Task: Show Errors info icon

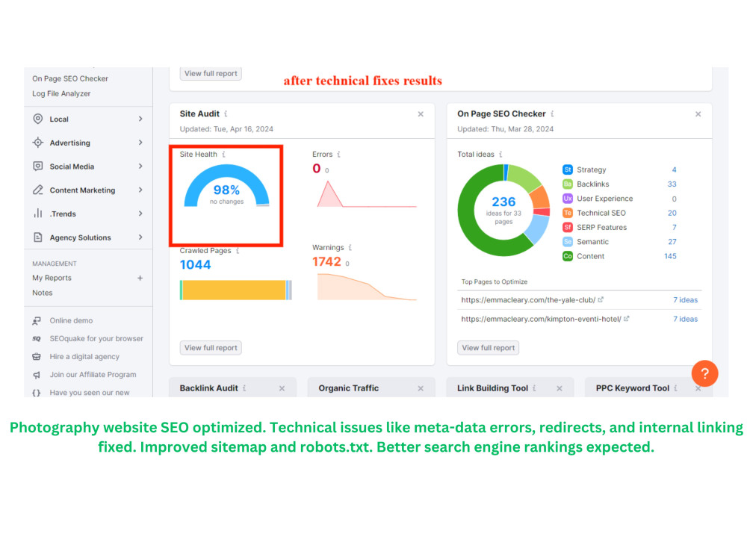Action: pyautogui.click(x=338, y=155)
